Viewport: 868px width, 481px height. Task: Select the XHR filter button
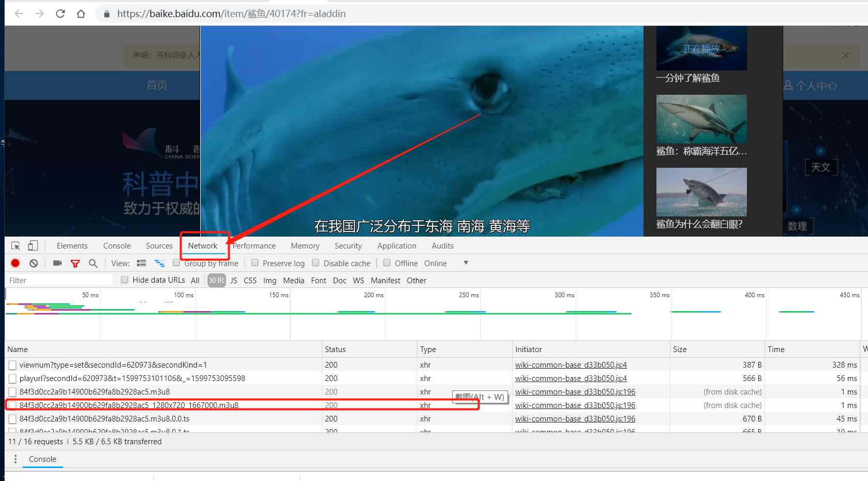216,280
